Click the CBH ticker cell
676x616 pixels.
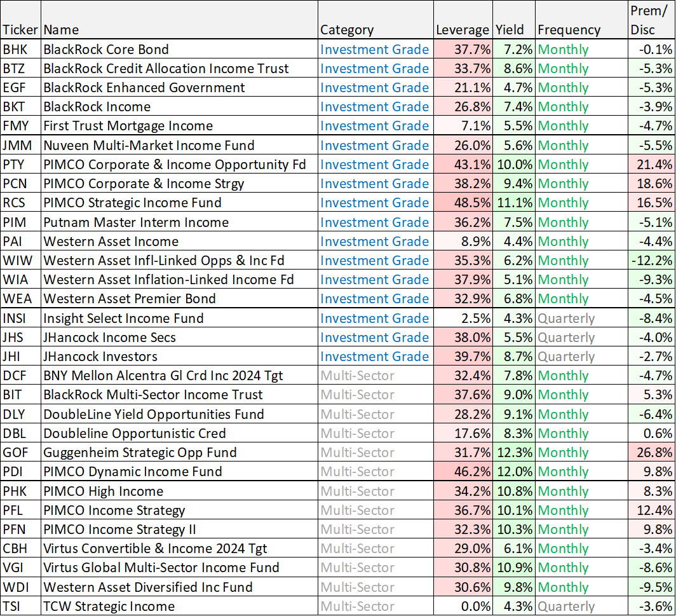pos(20,548)
